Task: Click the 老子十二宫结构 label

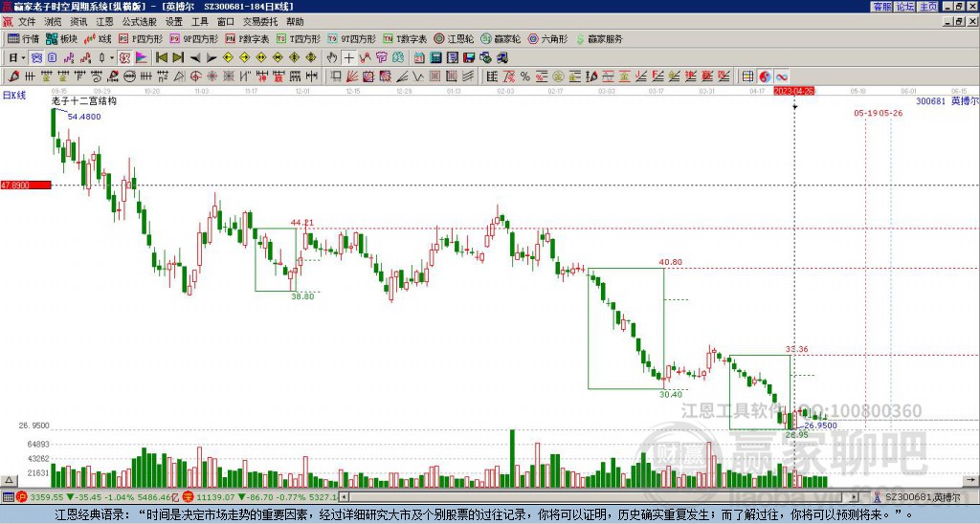Action: coord(83,101)
